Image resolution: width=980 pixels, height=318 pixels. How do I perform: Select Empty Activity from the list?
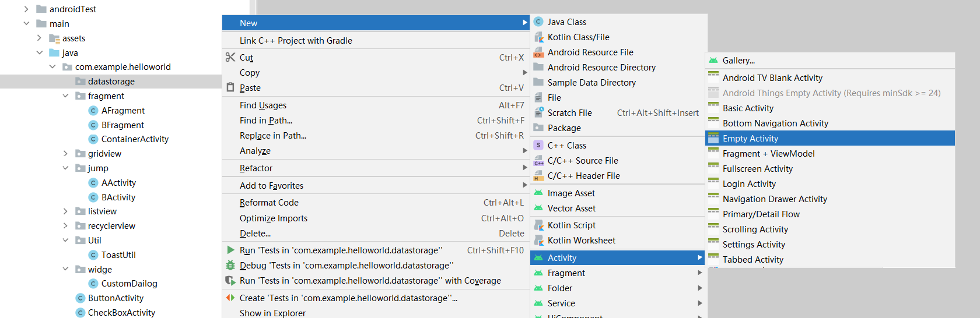(750, 139)
